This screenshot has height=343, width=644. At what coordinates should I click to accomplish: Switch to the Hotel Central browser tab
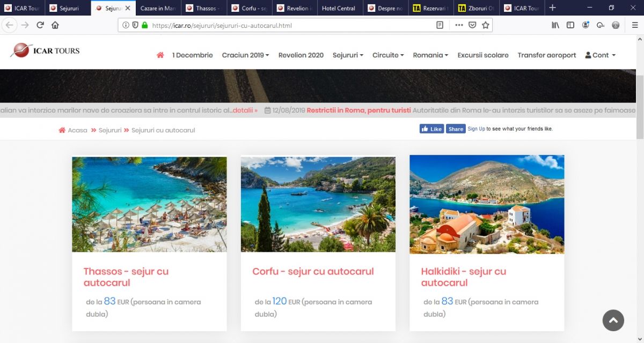click(339, 8)
